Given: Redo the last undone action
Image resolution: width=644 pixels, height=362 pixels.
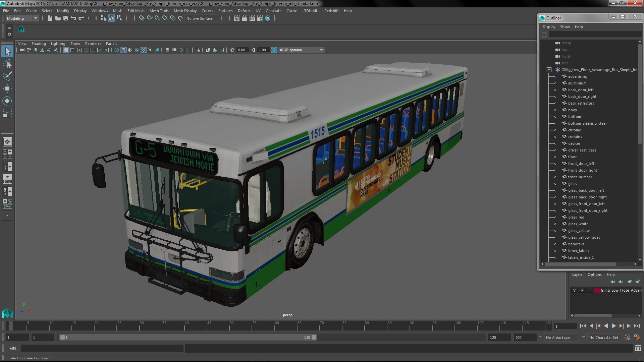Looking at the screenshot, I should (x=81, y=18).
